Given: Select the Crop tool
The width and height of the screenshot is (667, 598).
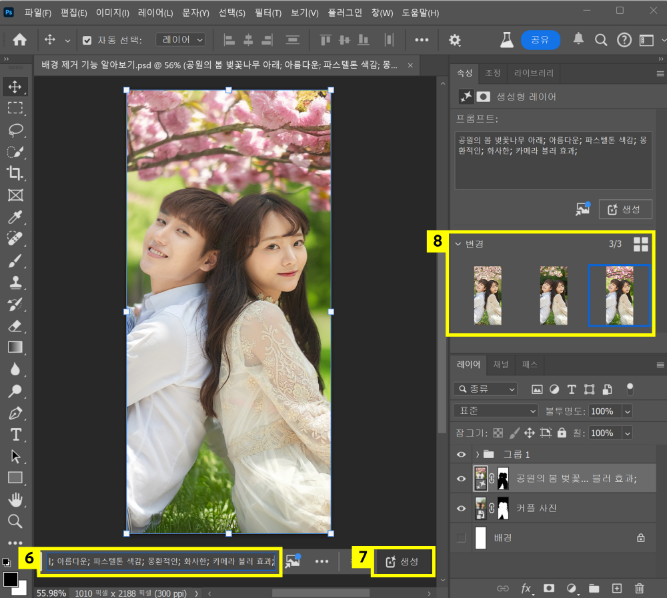Looking at the screenshot, I should (x=16, y=173).
